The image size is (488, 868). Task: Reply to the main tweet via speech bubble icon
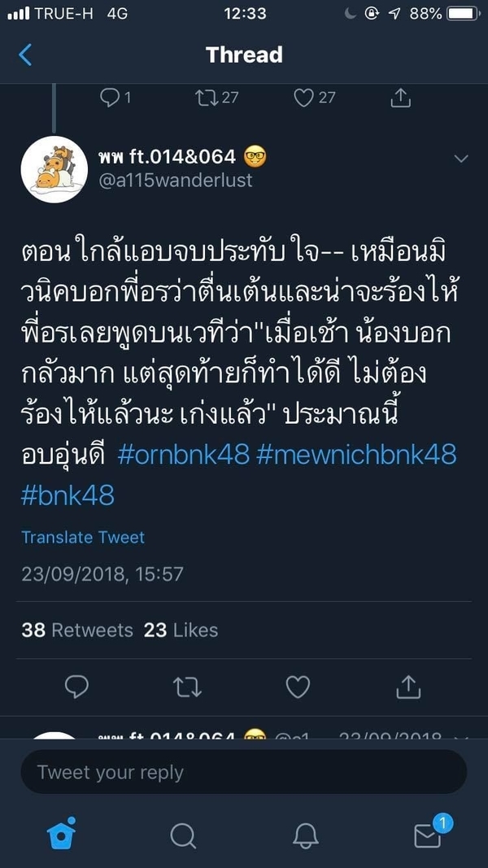pos(76,687)
